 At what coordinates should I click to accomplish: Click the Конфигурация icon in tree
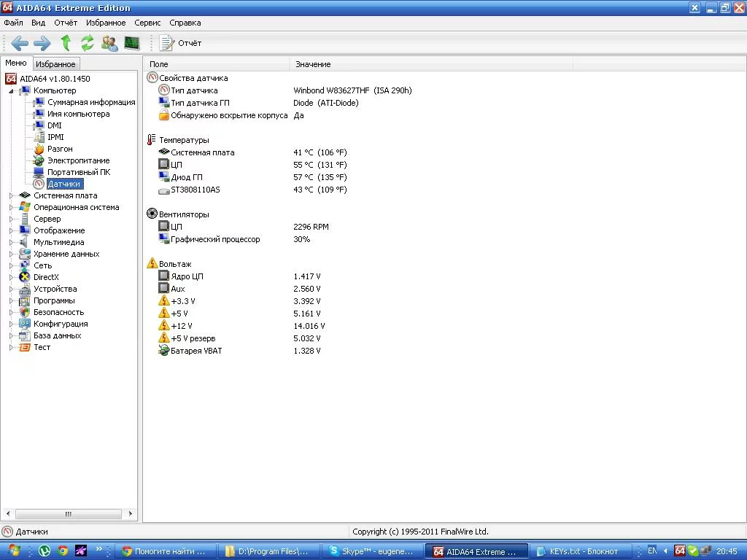coord(25,324)
